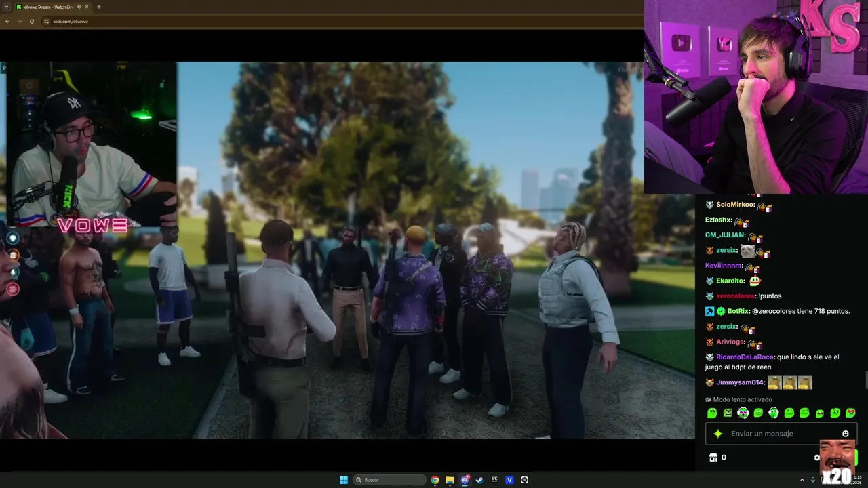Screen dimensions: 868x488
Task: Insert the first green blob emote
Action: [x=712, y=413]
